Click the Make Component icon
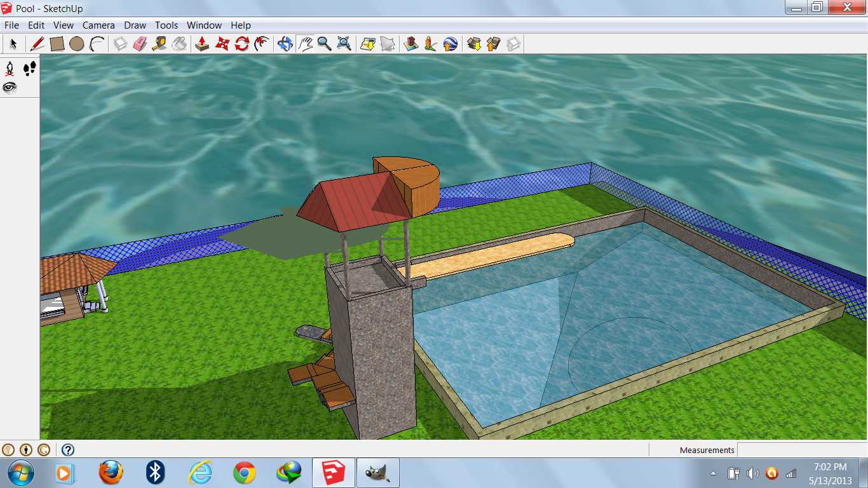 tap(121, 44)
